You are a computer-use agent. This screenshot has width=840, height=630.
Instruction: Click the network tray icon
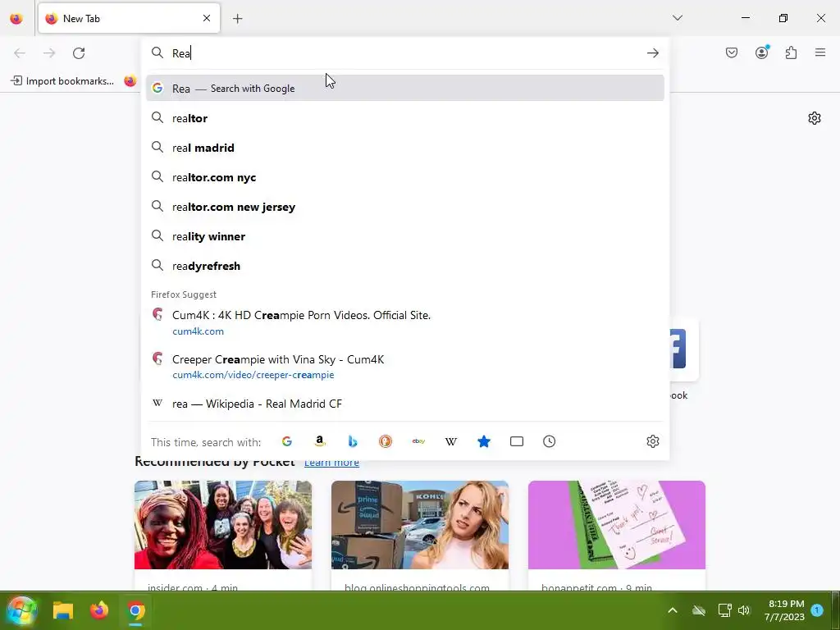tap(724, 610)
